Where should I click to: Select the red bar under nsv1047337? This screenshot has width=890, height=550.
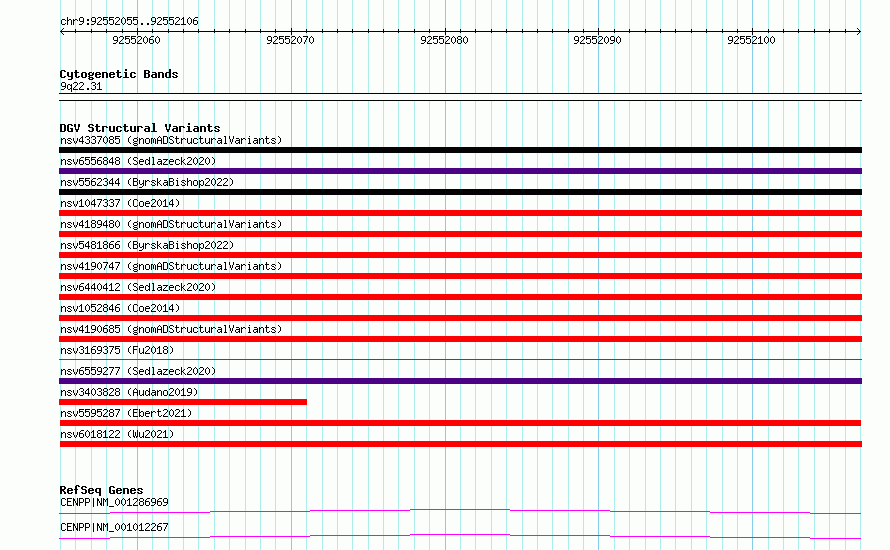point(460,213)
